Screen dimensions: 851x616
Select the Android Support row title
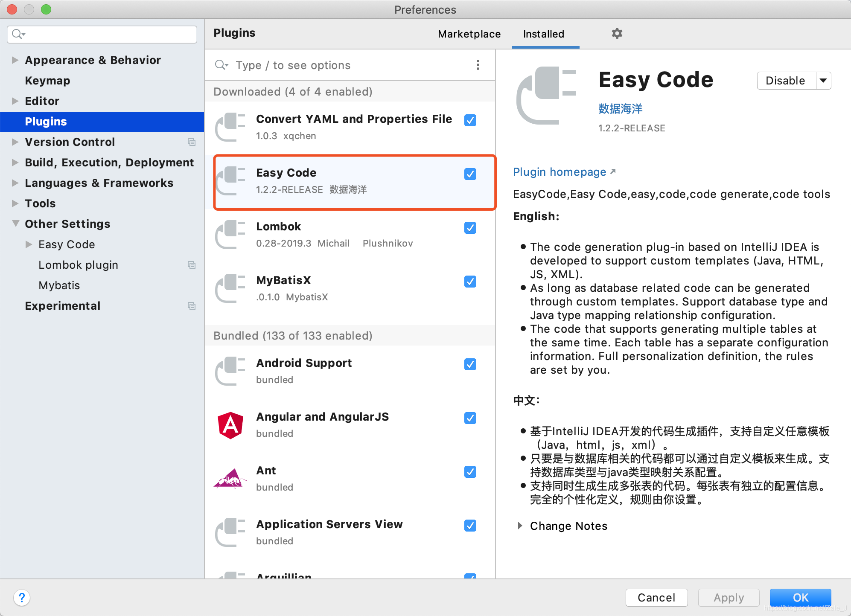pos(304,363)
